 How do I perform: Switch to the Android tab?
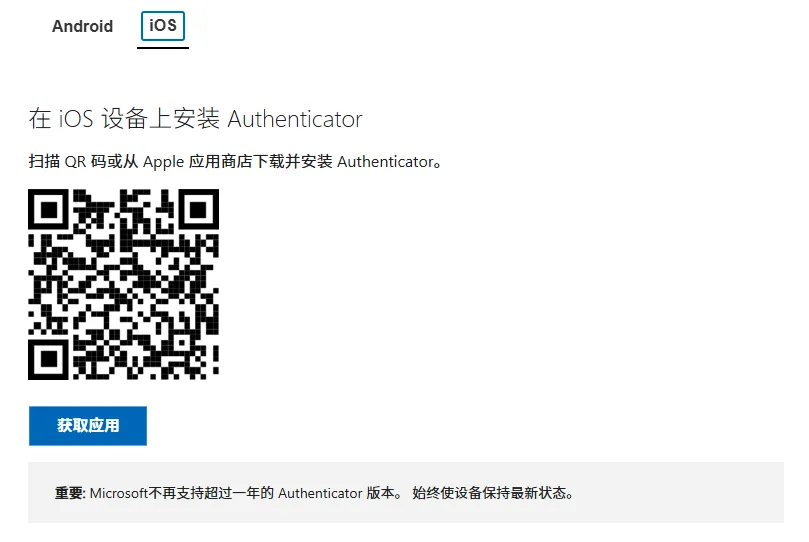pyautogui.click(x=82, y=26)
